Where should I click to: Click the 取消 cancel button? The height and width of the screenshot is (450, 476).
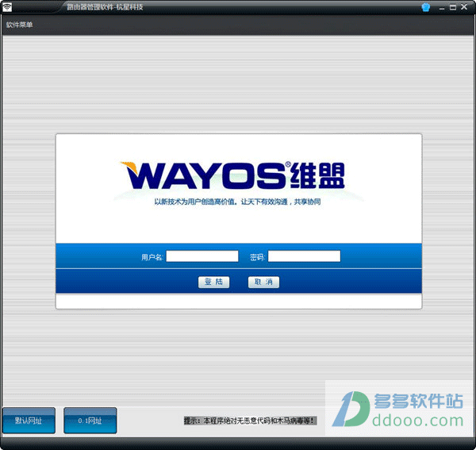click(263, 282)
